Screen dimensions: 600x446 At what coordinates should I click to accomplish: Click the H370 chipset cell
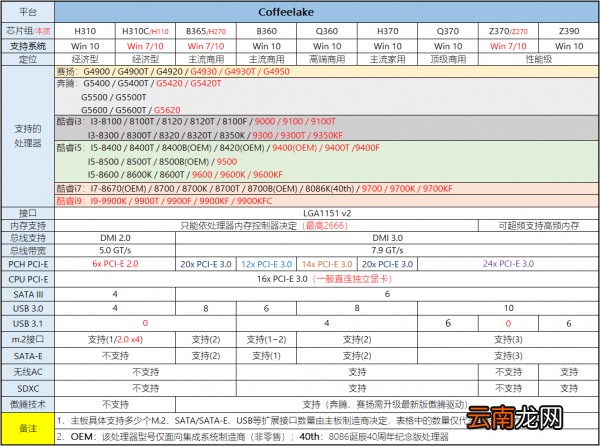387,31
